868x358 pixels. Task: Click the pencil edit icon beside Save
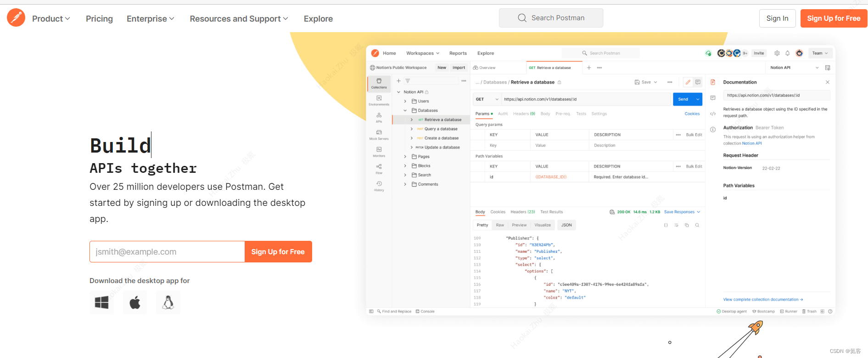click(688, 82)
